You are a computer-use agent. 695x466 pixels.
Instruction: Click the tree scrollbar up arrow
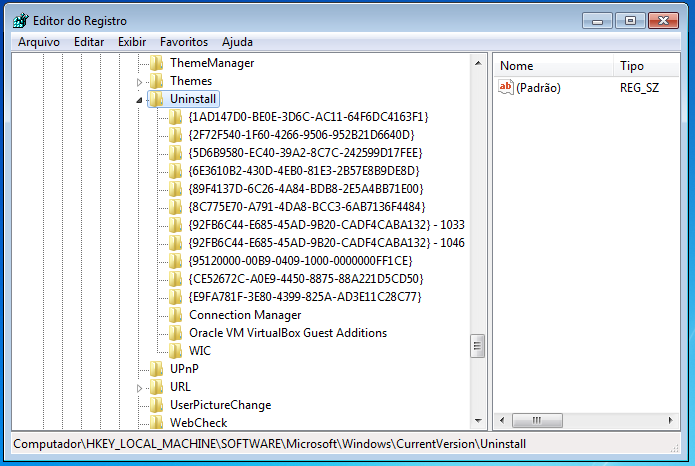click(x=478, y=63)
